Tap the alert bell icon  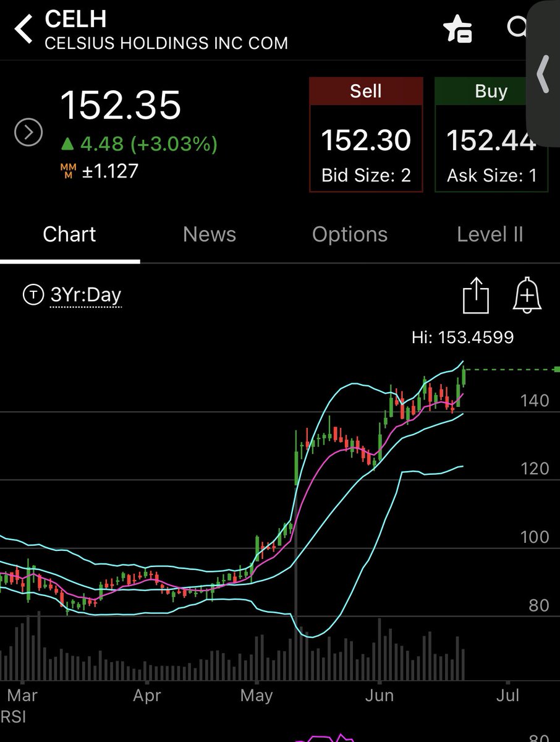[x=527, y=296]
